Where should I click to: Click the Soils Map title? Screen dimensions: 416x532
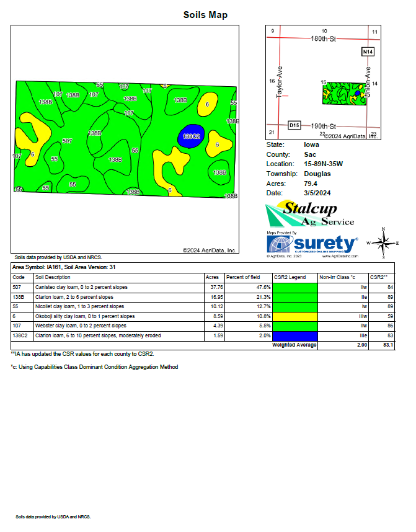[x=205, y=15]
